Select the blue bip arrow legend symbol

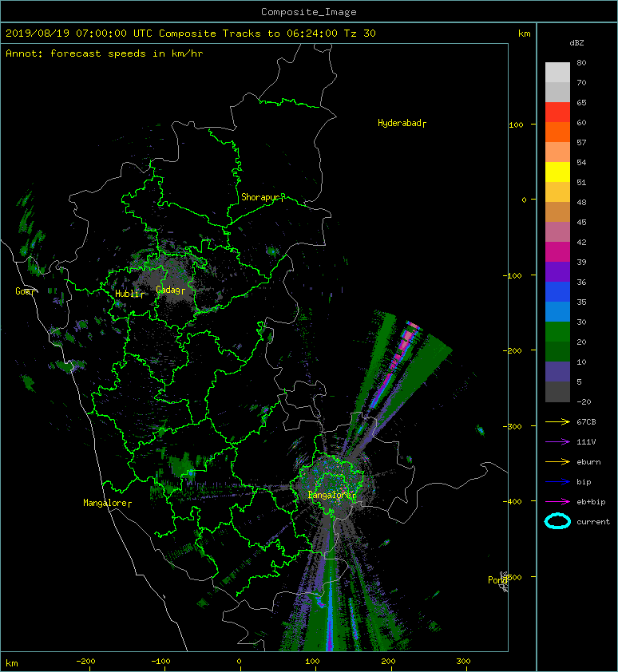click(x=557, y=482)
